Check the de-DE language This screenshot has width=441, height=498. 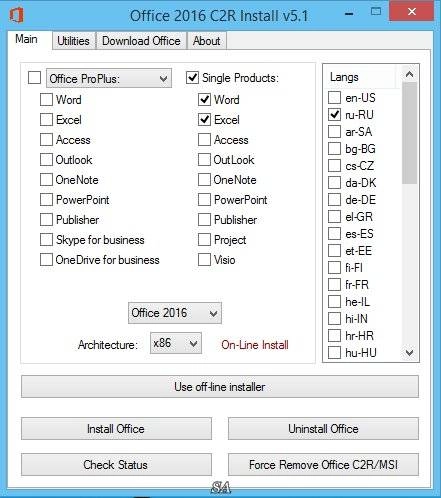point(334,200)
